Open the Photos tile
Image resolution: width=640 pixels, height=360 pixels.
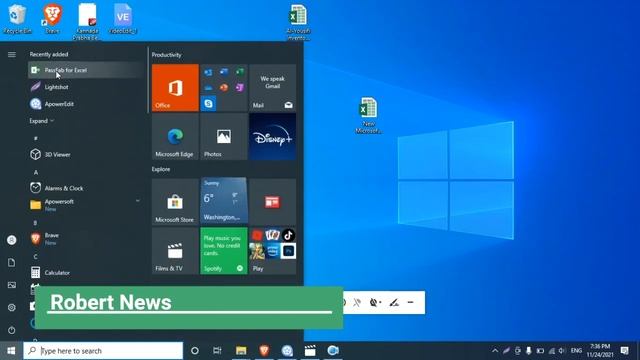(x=224, y=137)
